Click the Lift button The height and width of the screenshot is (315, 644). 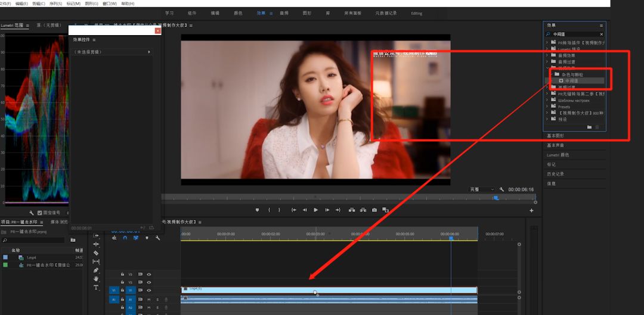pyautogui.click(x=352, y=210)
